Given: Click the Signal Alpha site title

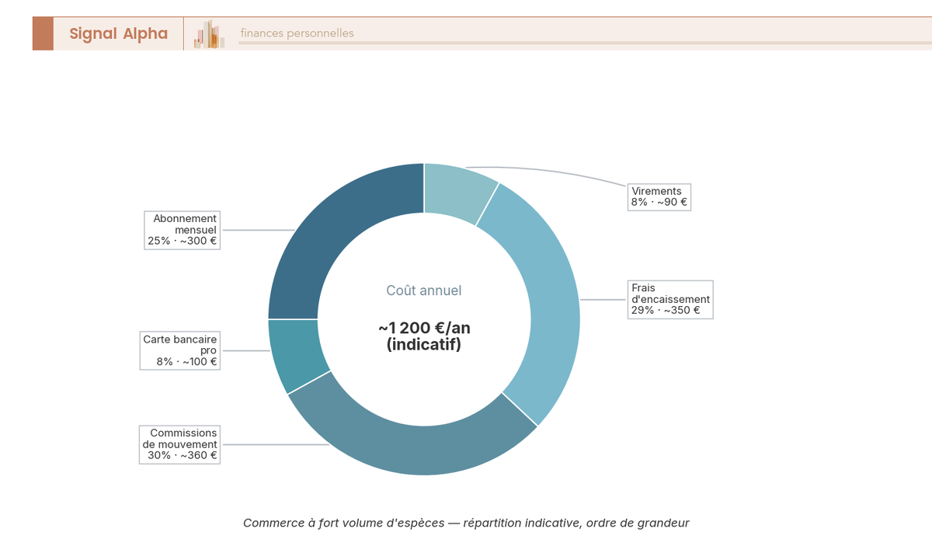Looking at the screenshot, I should pos(118,33).
